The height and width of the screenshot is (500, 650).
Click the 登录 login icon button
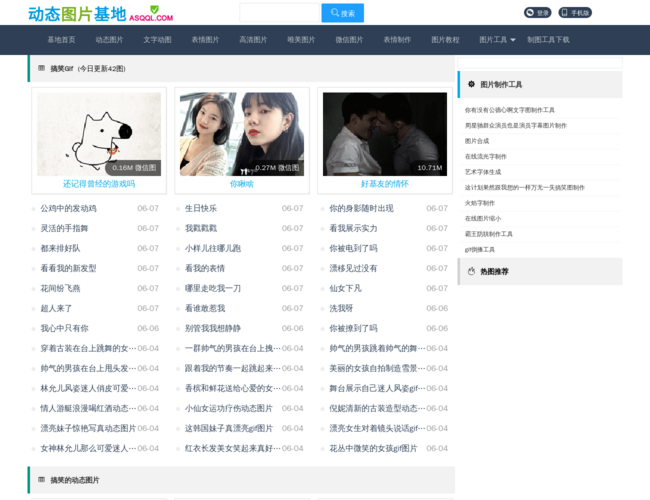click(538, 13)
